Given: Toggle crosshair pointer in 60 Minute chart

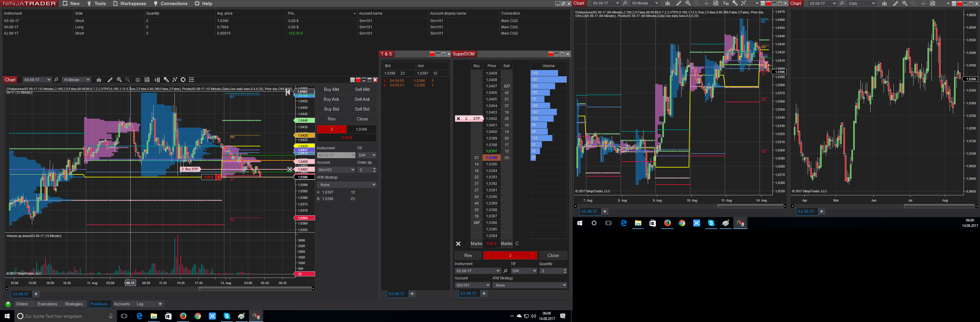Looking at the screenshot, I should (x=706, y=3).
